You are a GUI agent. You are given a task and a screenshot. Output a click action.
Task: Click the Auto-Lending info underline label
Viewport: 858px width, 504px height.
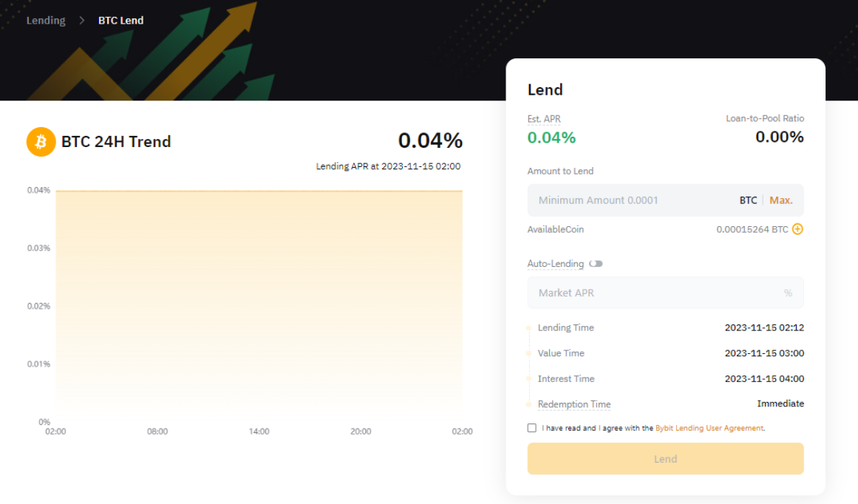pos(555,264)
